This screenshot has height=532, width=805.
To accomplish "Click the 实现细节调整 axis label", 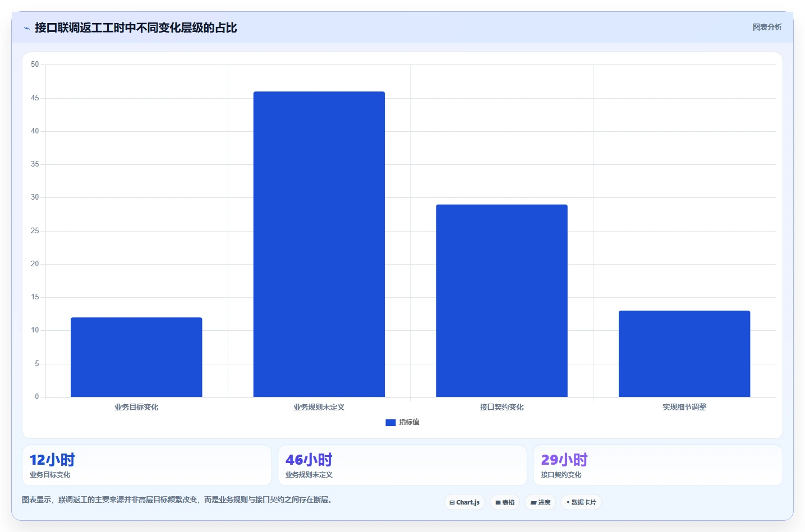I will (684, 408).
